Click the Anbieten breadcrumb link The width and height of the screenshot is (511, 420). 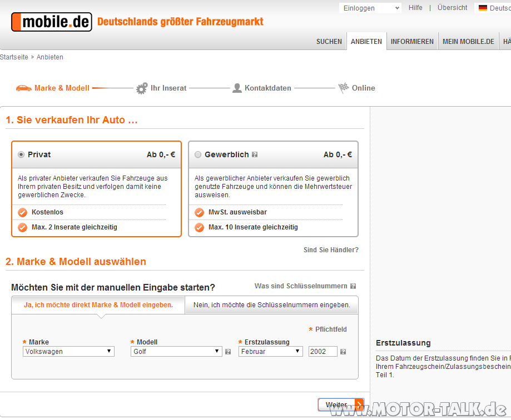[50, 57]
